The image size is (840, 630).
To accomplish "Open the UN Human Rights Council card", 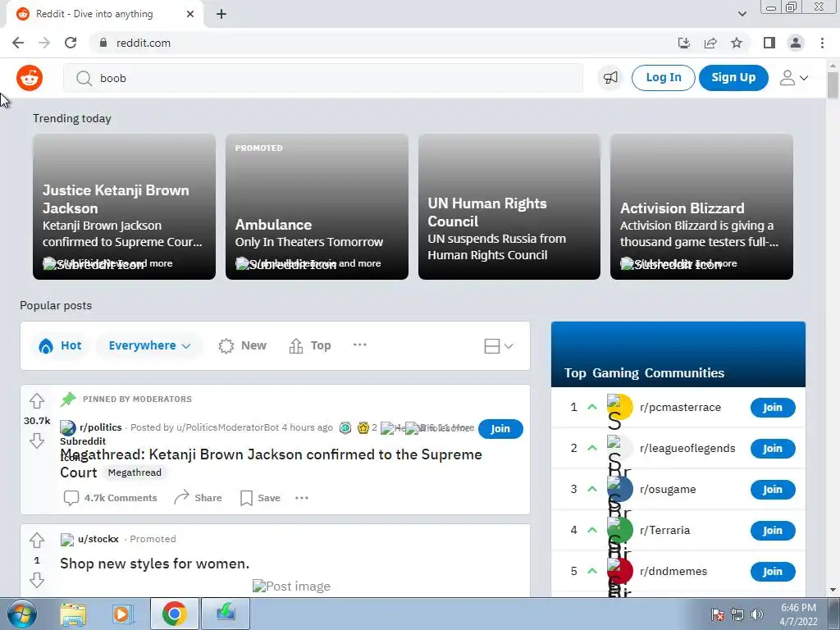I will pyautogui.click(x=509, y=207).
